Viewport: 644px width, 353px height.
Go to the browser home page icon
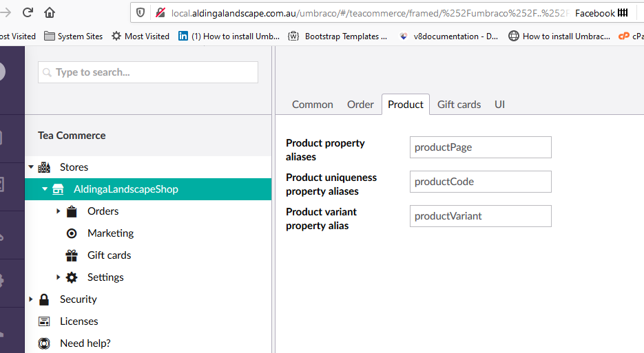50,12
